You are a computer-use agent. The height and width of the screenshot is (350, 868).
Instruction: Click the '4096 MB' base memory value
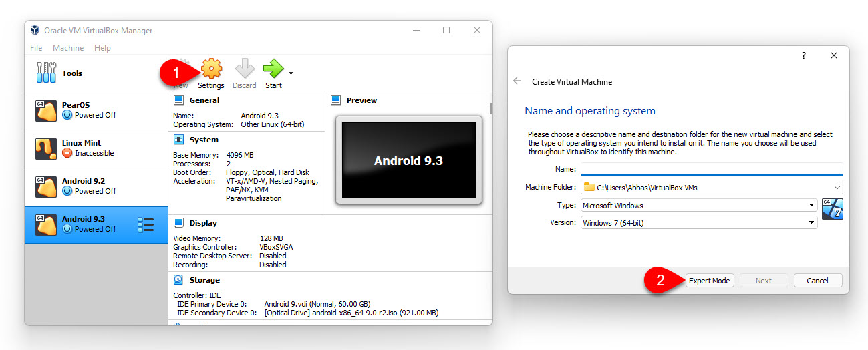pos(240,155)
